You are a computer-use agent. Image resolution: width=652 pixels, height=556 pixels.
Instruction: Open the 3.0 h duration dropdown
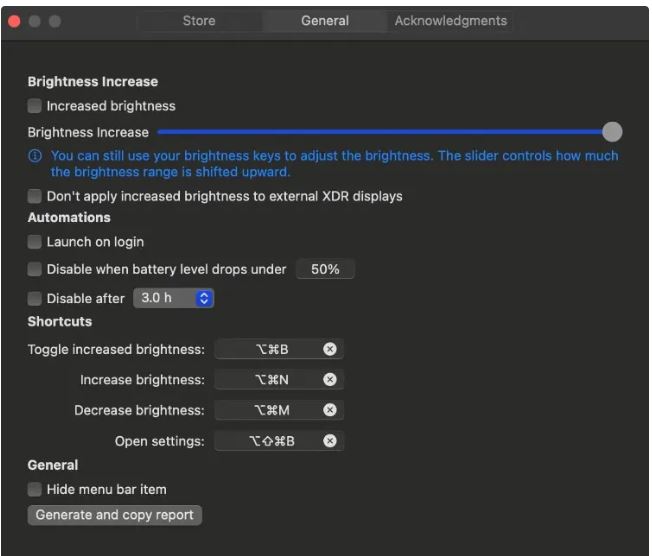click(x=174, y=298)
